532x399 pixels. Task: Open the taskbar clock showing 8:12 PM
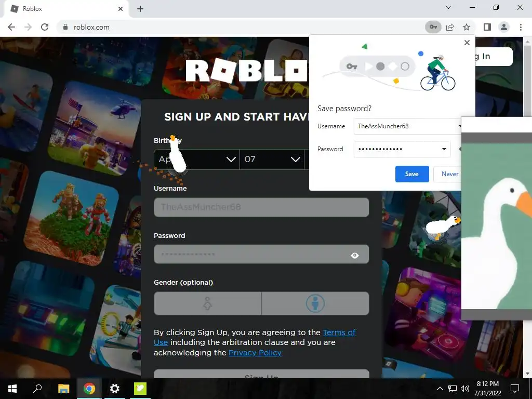point(487,389)
